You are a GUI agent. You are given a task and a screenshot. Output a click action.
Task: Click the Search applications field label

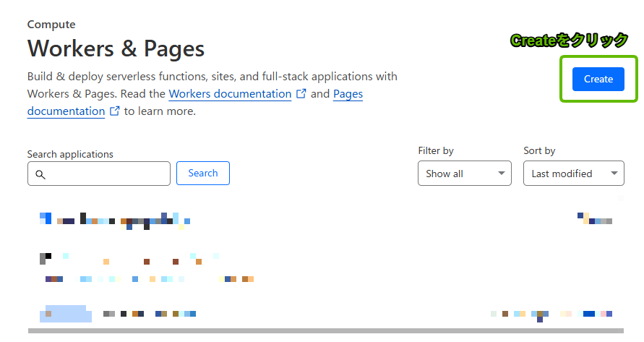70,154
